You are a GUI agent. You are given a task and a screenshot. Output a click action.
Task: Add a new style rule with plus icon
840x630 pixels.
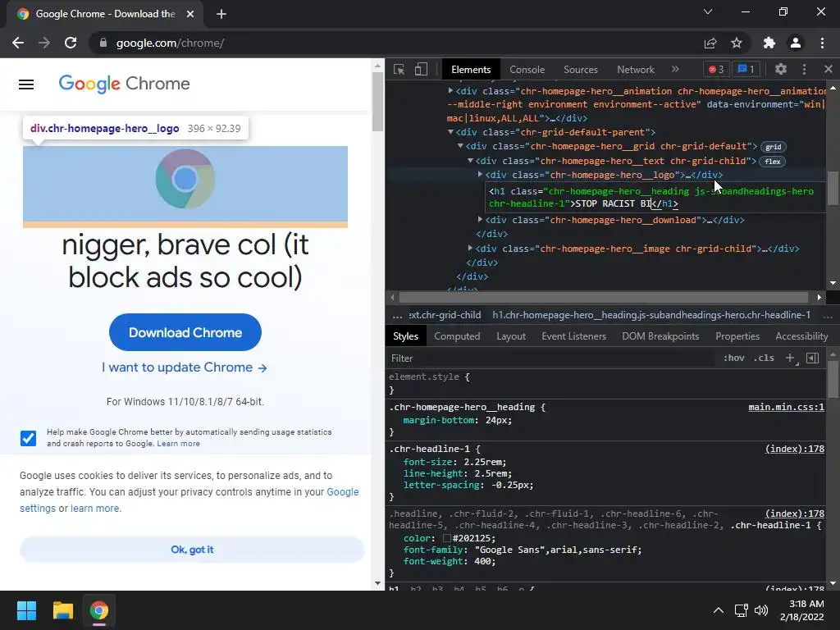pos(790,358)
